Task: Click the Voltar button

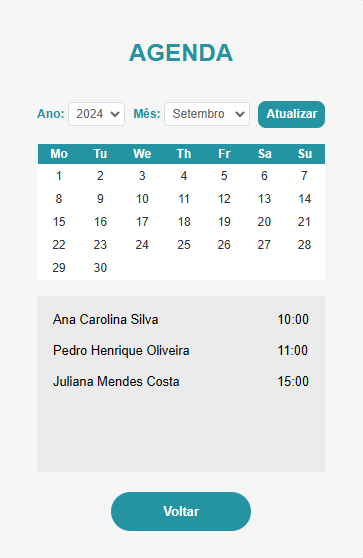Action: pyautogui.click(x=181, y=511)
